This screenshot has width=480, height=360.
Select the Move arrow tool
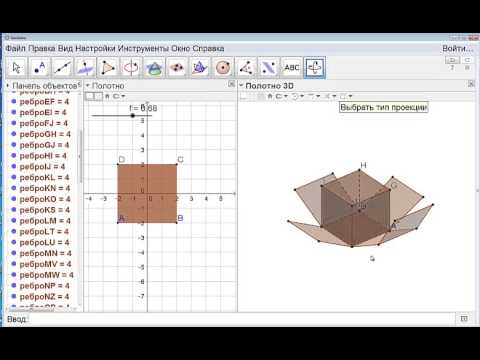point(16,68)
